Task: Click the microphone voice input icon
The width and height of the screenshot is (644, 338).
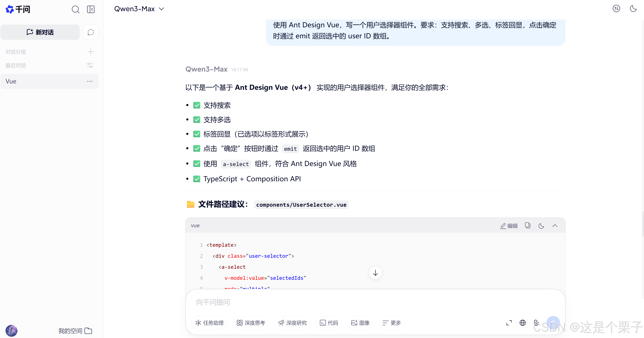Action: point(536,323)
